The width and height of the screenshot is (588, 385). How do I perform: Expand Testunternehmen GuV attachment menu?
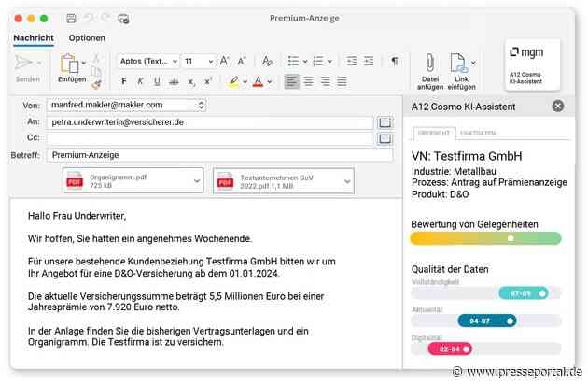tap(347, 181)
